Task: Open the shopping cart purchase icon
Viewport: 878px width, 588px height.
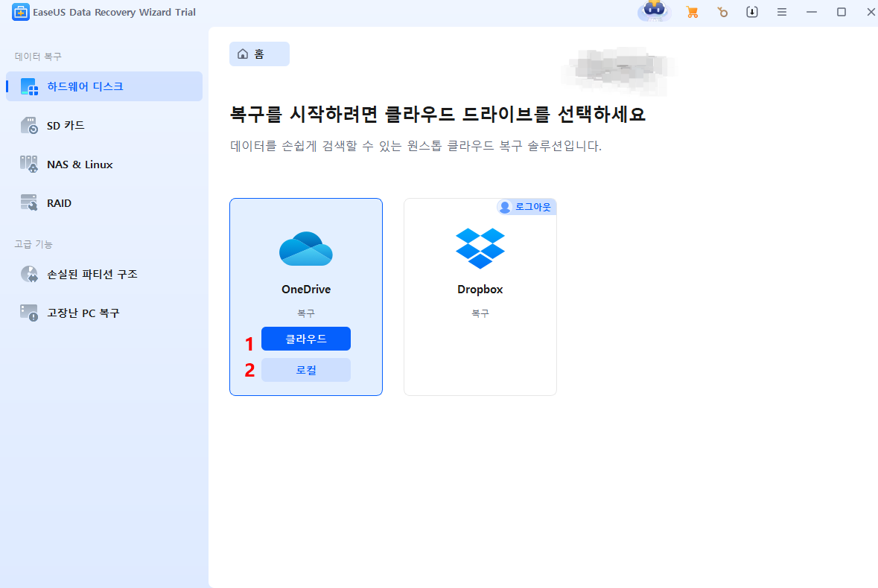Action: (x=692, y=12)
